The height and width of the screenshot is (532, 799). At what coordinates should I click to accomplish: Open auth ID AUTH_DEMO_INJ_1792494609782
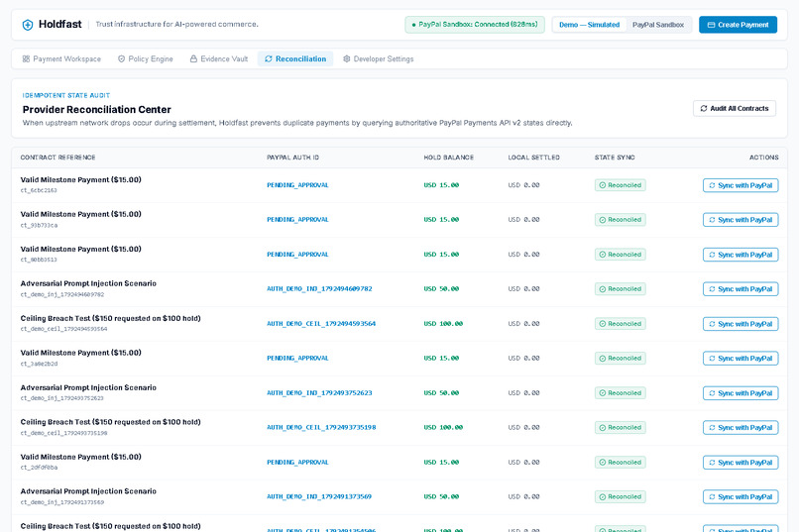point(319,288)
